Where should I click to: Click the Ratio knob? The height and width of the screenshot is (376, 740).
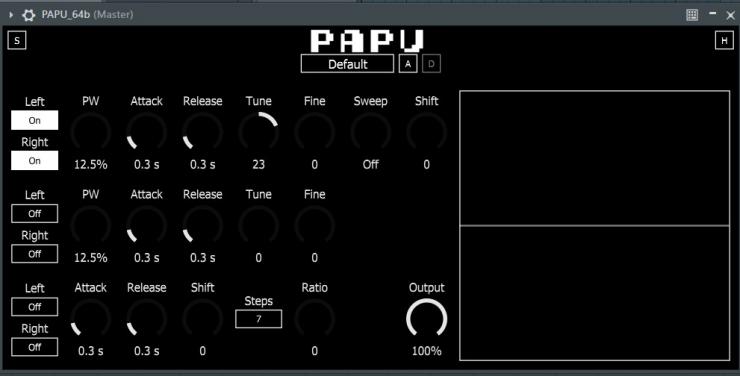[314, 319]
